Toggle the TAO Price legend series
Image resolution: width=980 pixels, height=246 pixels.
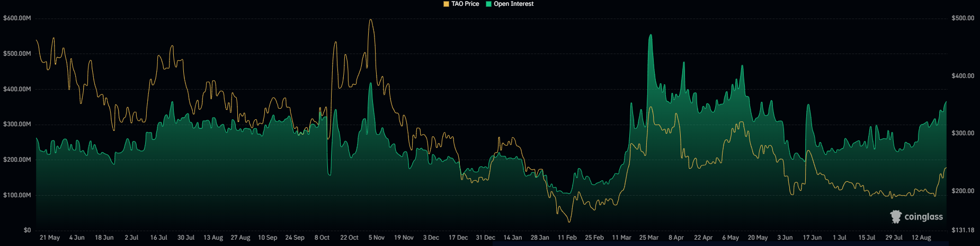(461, 4)
